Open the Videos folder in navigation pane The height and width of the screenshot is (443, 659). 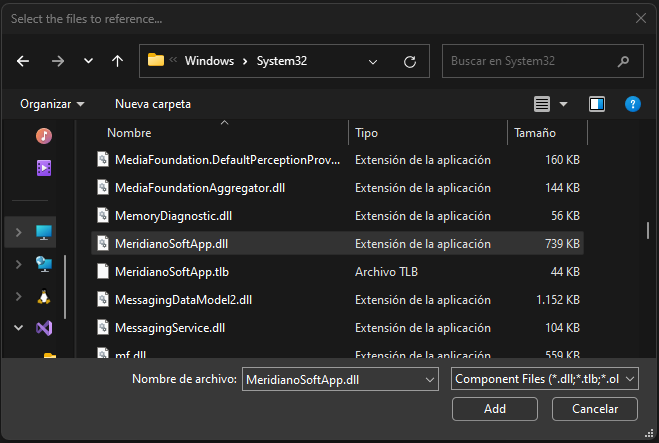44,168
